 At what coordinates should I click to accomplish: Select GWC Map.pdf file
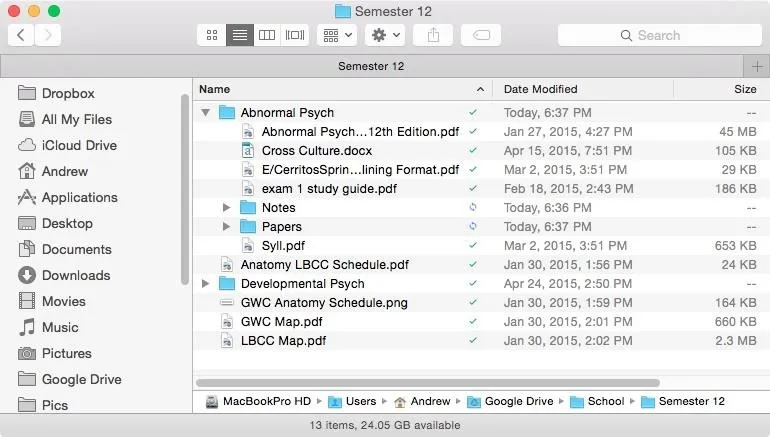tap(281, 322)
